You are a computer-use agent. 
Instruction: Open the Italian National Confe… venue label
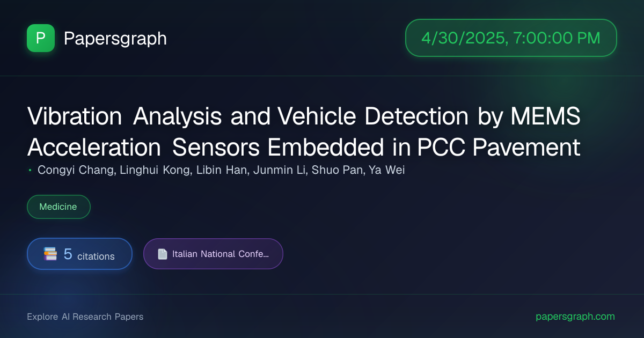(x=221, y=254)
